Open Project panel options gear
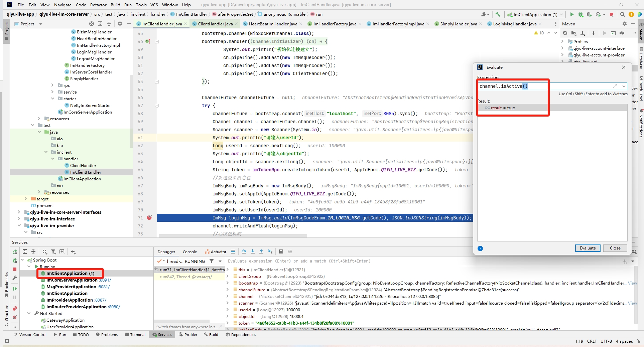Viewport: 644px width, 347px height. [120, 24]
